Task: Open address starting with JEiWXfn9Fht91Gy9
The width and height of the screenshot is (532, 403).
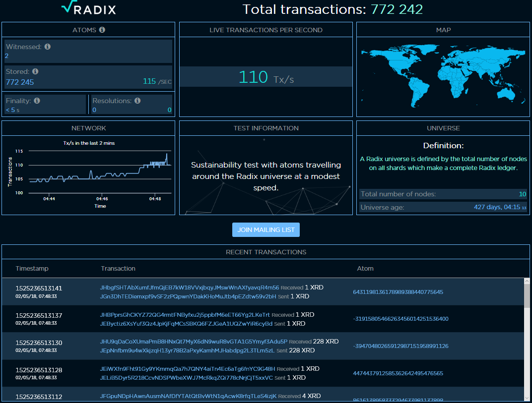Action: pyautogui.click(x=187, y=369)
